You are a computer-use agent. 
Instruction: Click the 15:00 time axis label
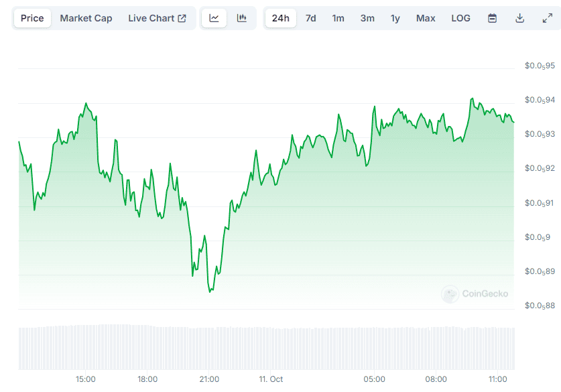point(86,379)
